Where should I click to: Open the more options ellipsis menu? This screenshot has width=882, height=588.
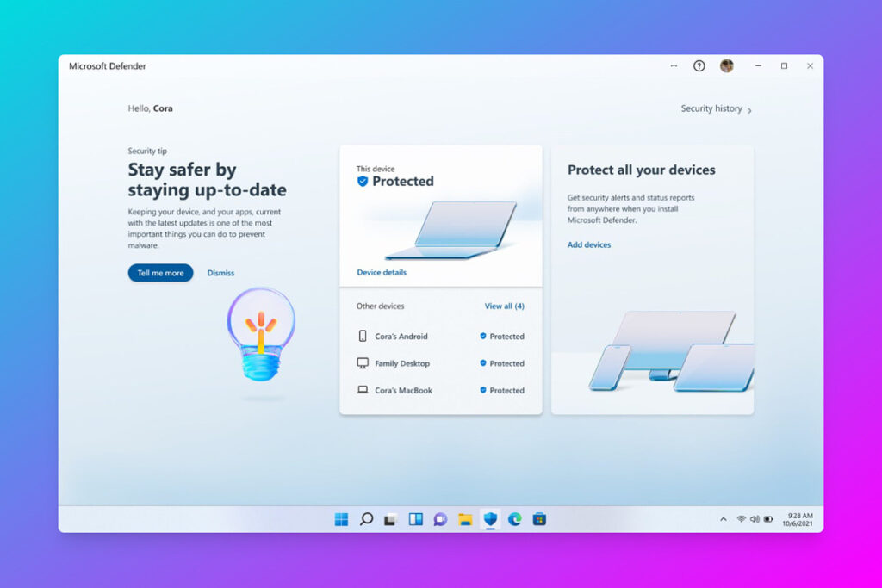pos(674,65)
